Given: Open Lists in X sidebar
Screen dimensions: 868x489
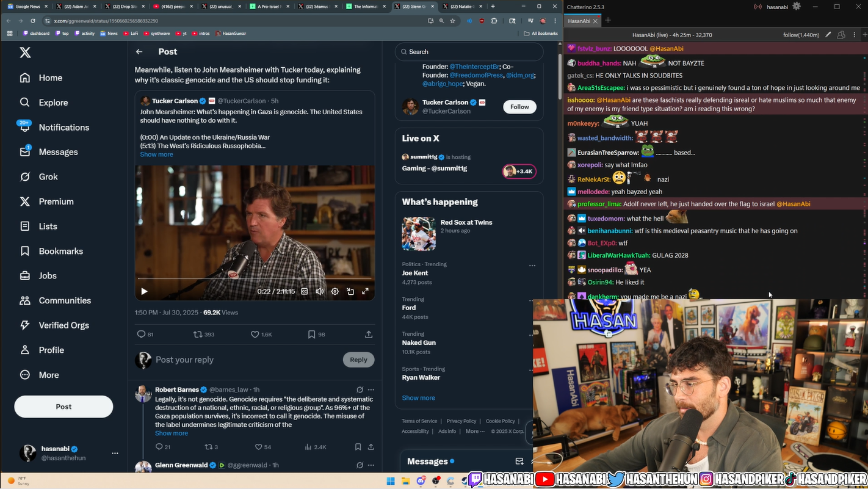Looking at the screenshot, I should 38,226.
